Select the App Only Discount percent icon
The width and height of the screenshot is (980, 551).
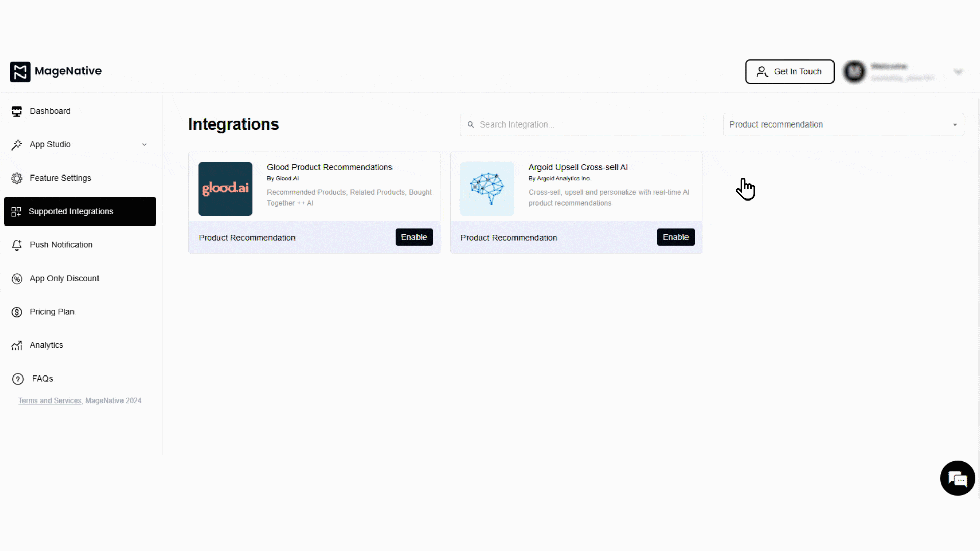pyautogui.click(x=17, y=278)
